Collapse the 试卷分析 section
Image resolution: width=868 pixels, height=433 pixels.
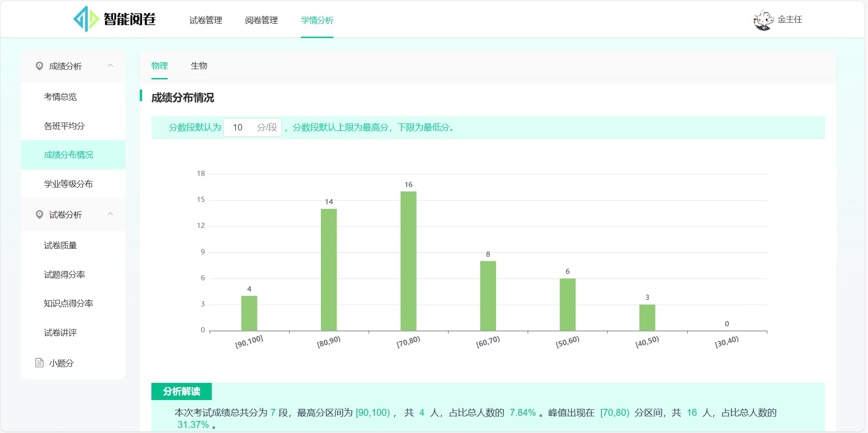click(111, 214)
